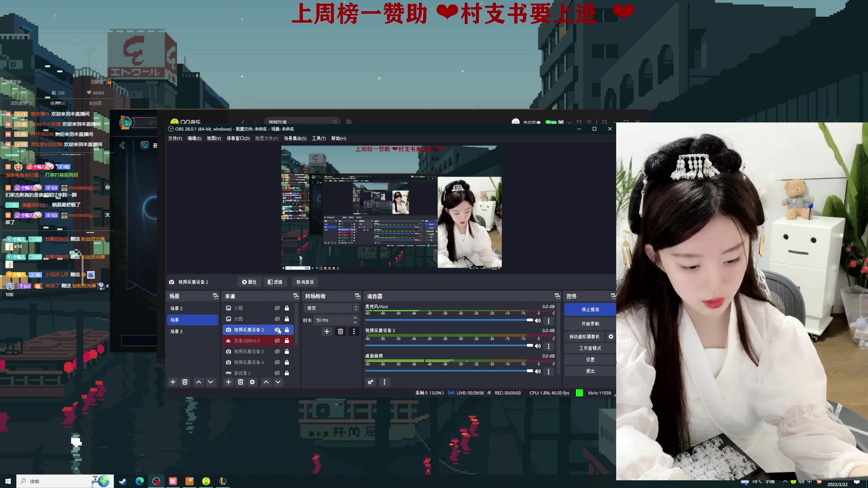Mute 麦克风/Aux speaker icon

coord(538,321)
